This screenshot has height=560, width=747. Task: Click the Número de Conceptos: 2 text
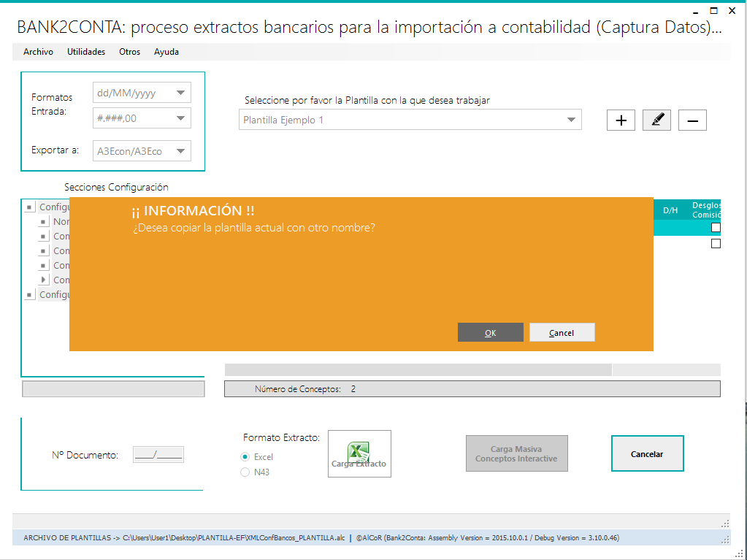[305, 389]
